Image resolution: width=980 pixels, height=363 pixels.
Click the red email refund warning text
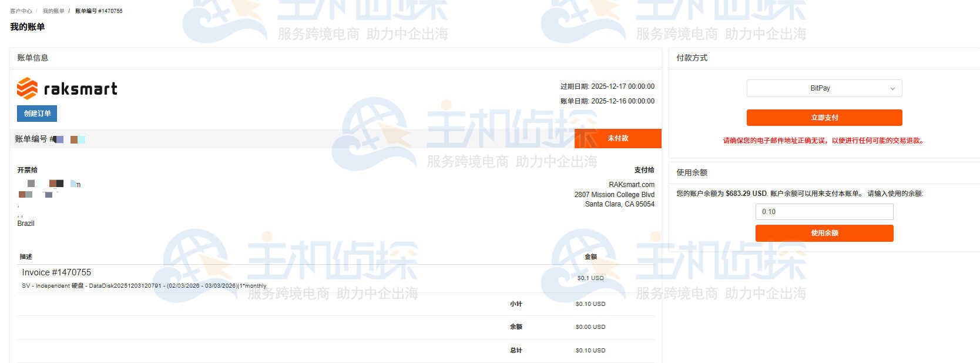click(824, 141)
